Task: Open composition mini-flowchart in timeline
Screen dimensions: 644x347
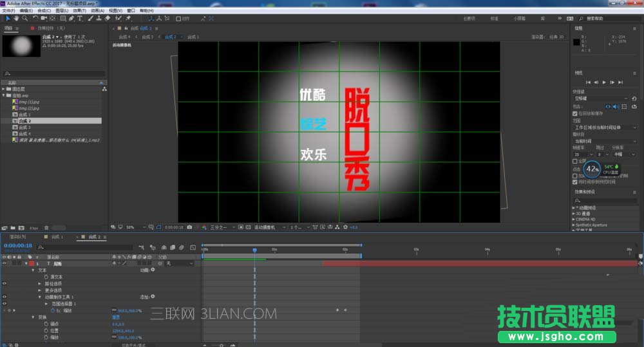Action: (141, 248)
